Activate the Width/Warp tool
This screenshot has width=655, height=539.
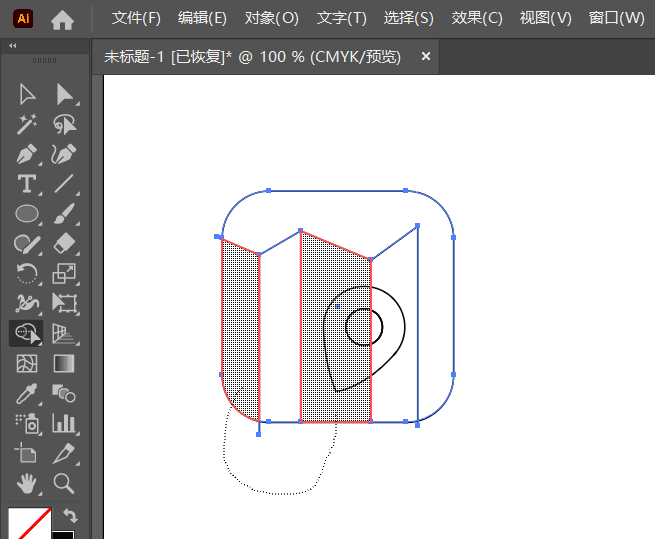coord(27,303)
